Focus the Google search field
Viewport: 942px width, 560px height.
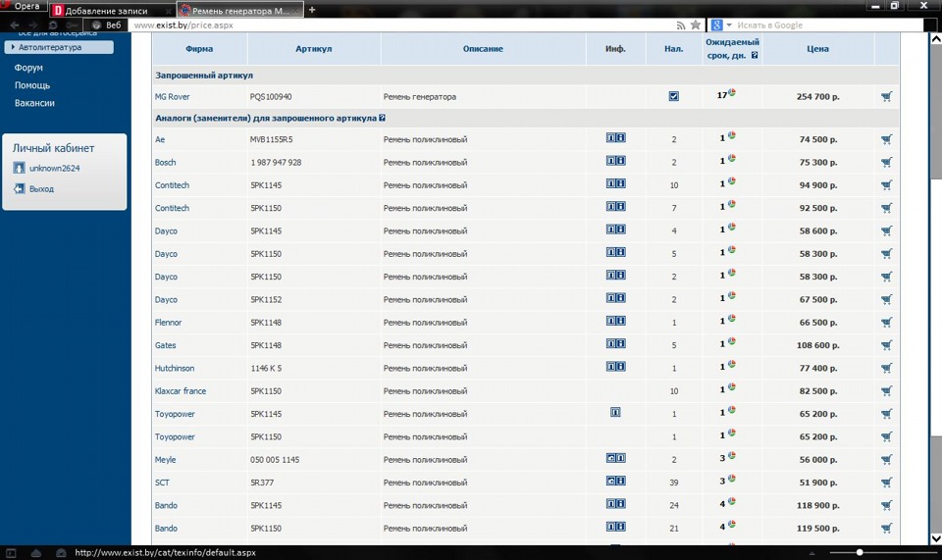[828, 25]
